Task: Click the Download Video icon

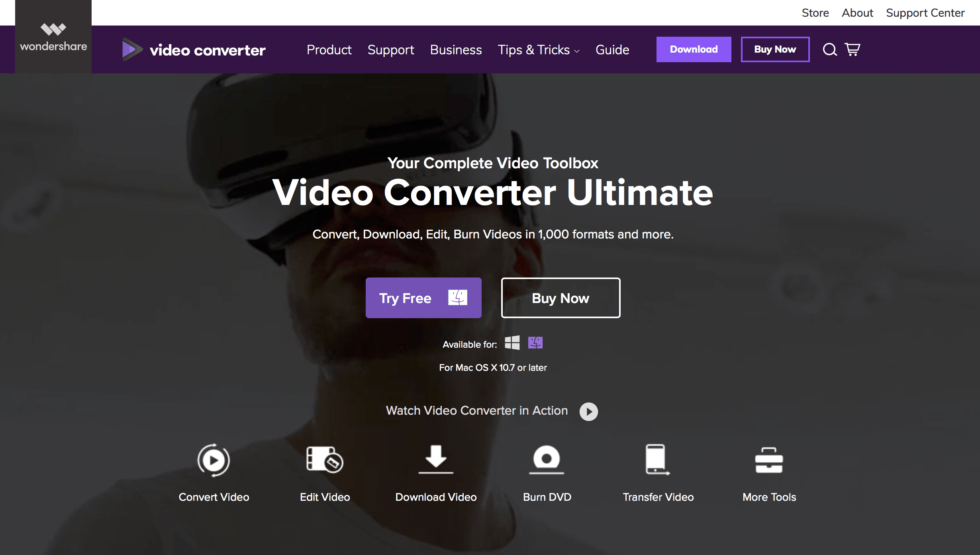Action: (435, 459)
